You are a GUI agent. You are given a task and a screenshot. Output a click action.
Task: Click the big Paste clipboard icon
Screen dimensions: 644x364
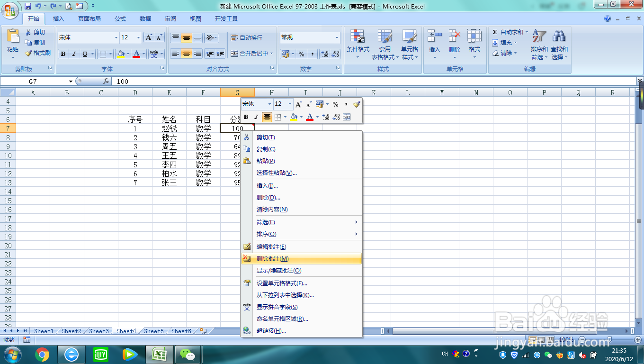(13, 36)
